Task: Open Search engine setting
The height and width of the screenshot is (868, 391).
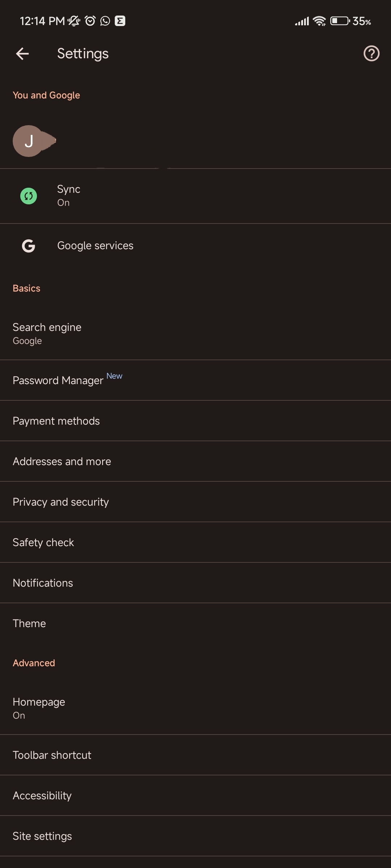Action: pos(47,333)
